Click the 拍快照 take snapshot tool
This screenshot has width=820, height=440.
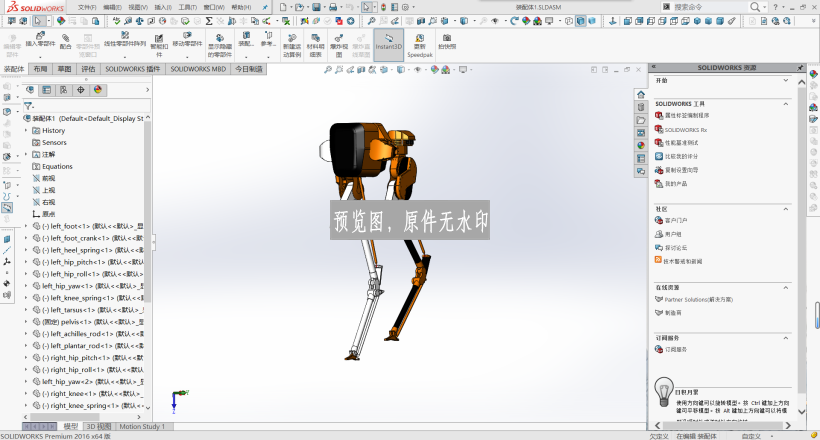[447, 41]
